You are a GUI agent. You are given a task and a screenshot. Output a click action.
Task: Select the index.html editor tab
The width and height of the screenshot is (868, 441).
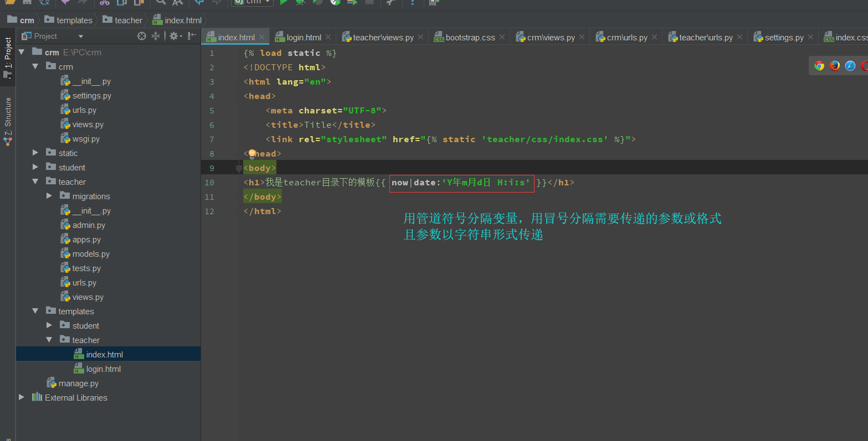coord(236,37)
